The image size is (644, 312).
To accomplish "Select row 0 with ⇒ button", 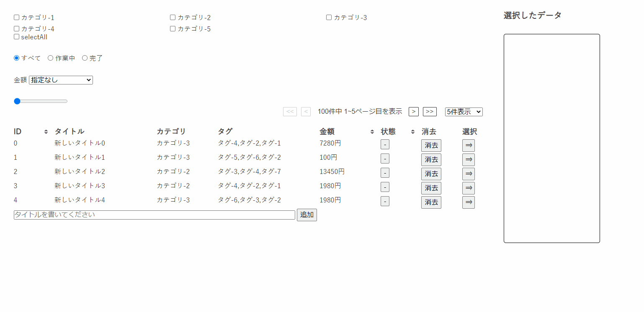I will click(x=469, y=146).
